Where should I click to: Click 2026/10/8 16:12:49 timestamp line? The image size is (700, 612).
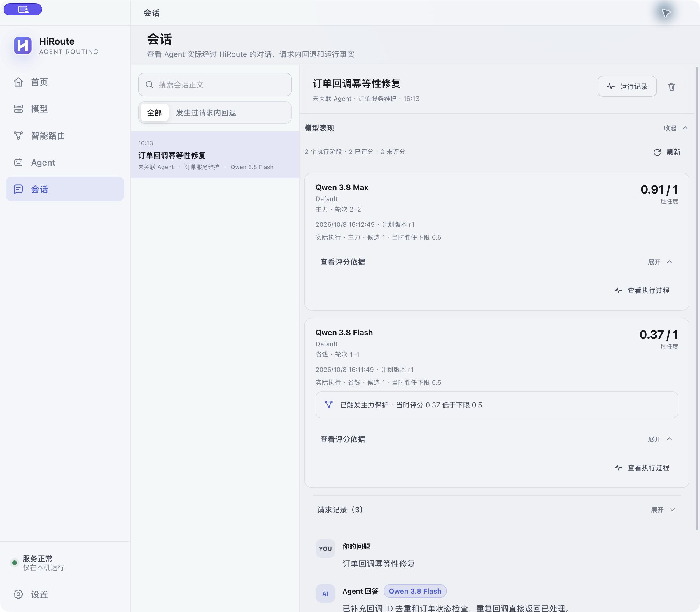point(365,224)
